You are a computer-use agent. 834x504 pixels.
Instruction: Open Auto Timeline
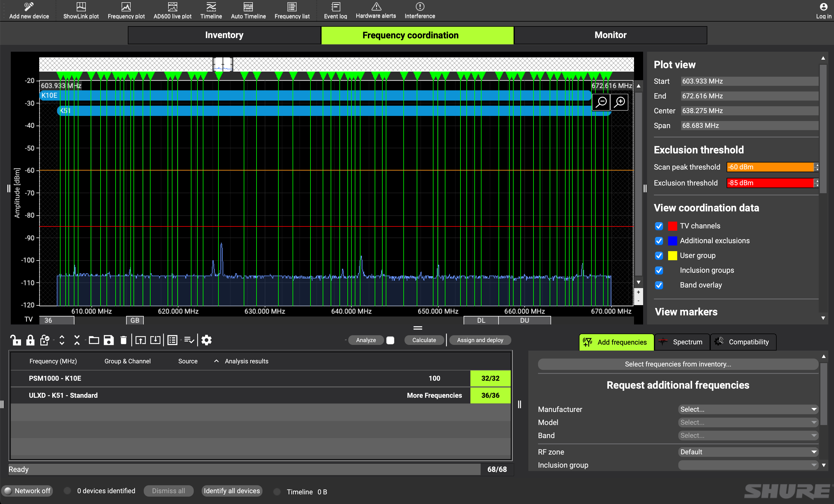(248, 10)
